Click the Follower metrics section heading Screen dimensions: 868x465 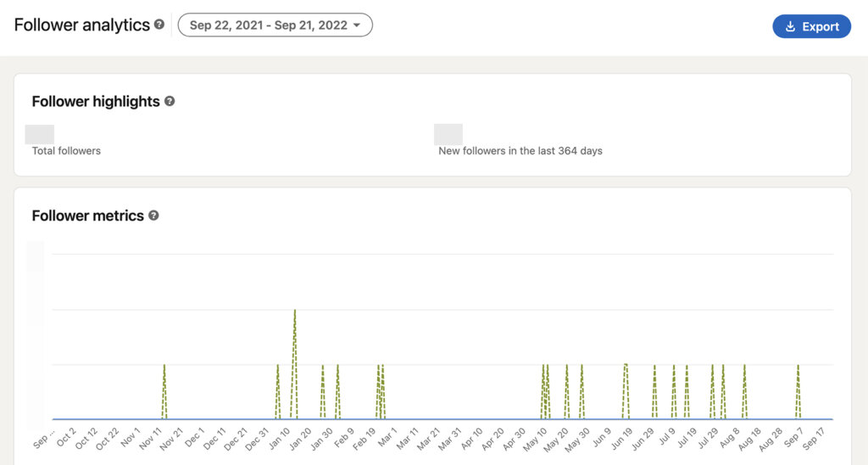point(88,216)
